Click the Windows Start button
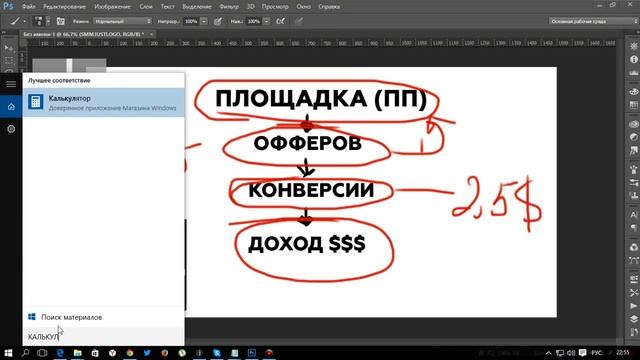The image size is (640, 360). click(x=8, y=353)
